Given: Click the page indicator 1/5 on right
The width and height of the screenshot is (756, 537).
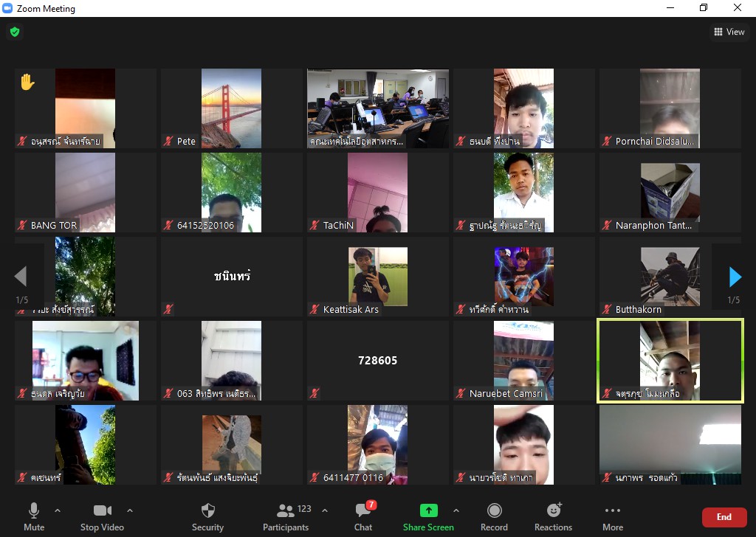Looking at the screenshot, I should 733,300.
